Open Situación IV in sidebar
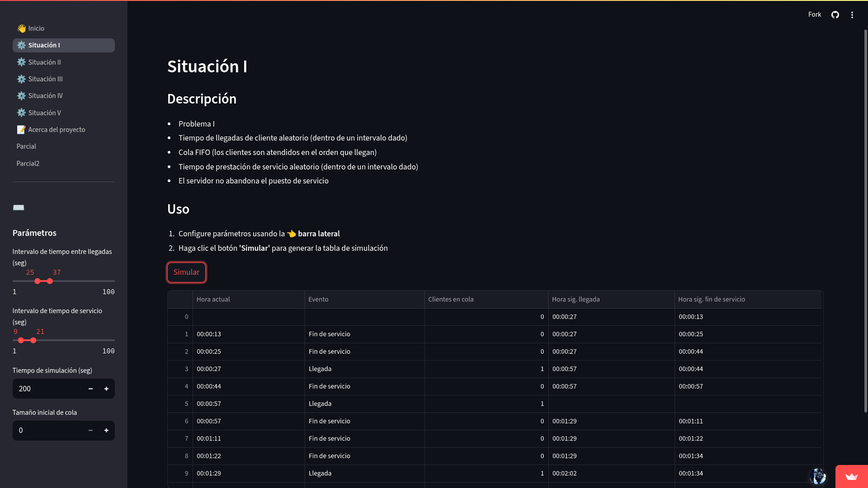The height and width of the screenshot is (488, 868). [x=45, y=96]
